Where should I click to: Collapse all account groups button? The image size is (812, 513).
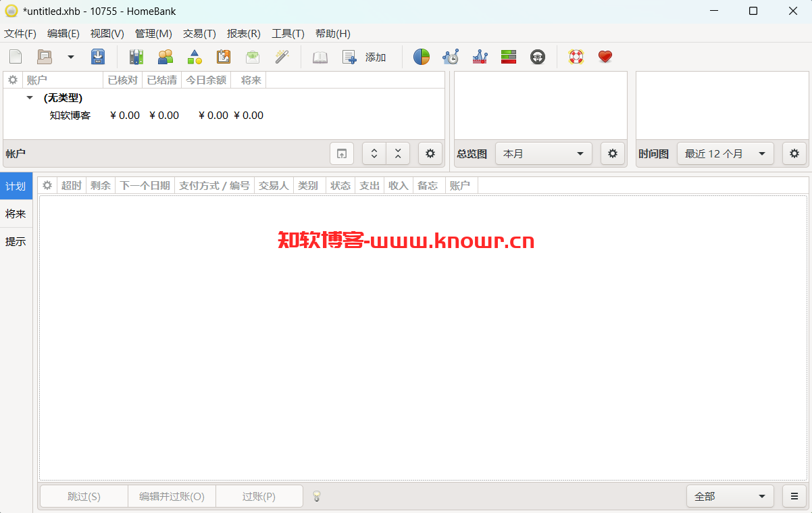(x=398, y=153)
